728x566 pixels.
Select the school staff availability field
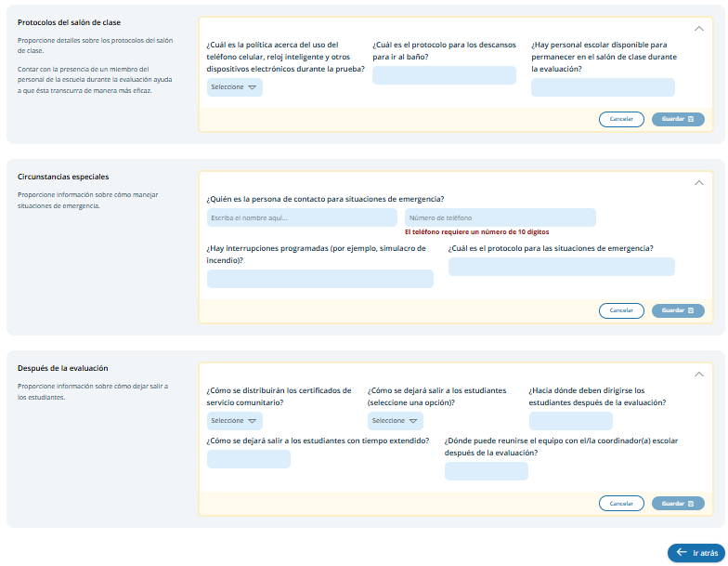coord(603,87)
